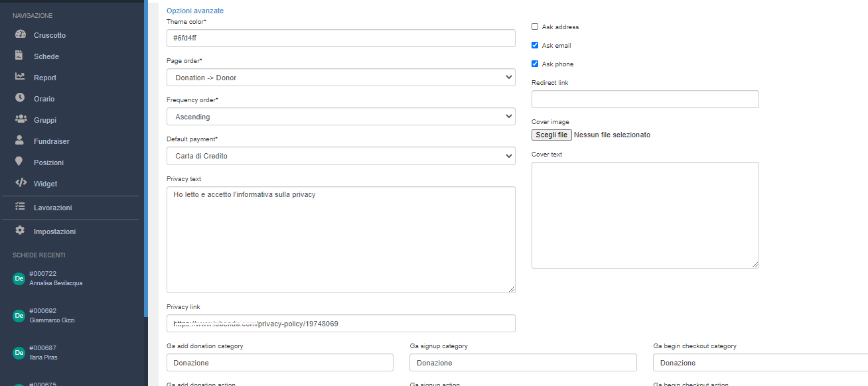
Task: Uncheck the Ask phone checkbox
Action: pos(535,64)
